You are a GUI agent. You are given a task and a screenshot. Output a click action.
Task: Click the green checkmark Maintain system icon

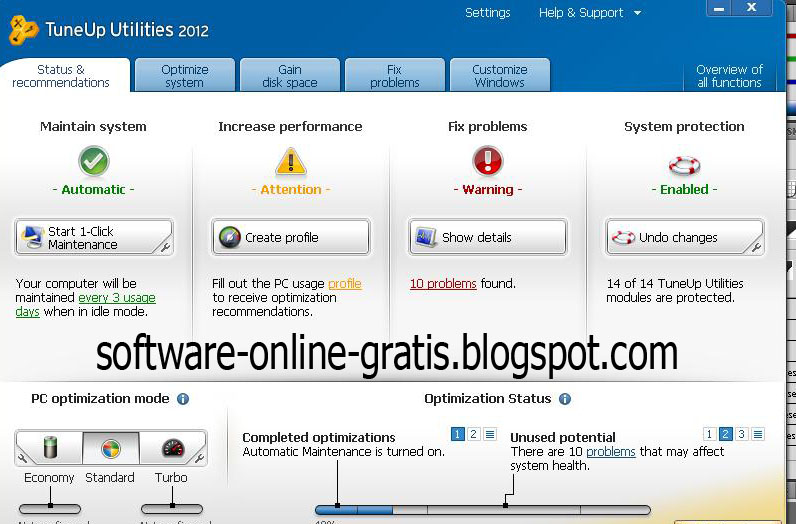point(93,161)
